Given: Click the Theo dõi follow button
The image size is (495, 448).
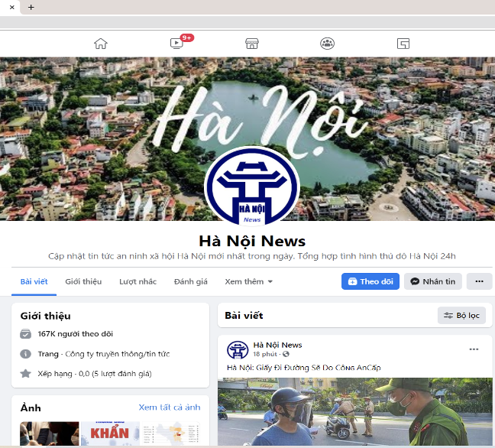Looking at the screenshot, I should tap(370, 281).
